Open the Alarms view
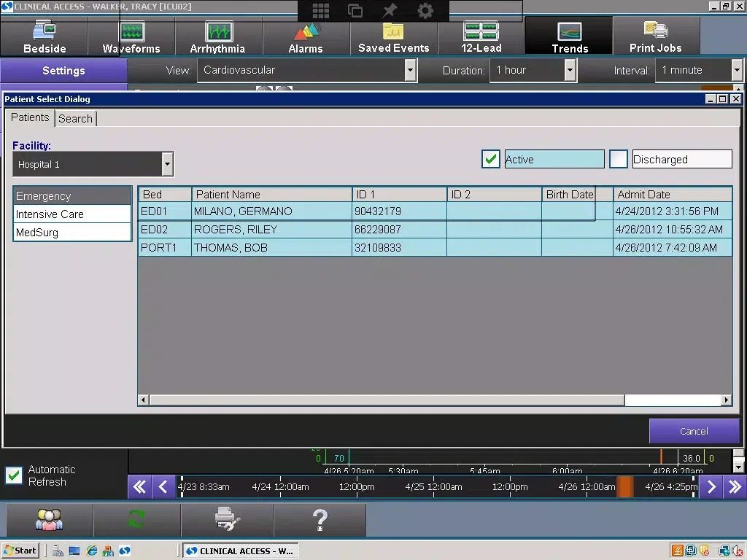 point(306,36)
